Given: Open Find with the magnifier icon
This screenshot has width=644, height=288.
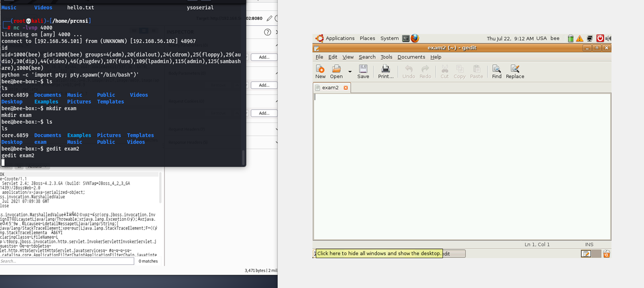Looking at the screenshot, I should (x=497, y=72).
